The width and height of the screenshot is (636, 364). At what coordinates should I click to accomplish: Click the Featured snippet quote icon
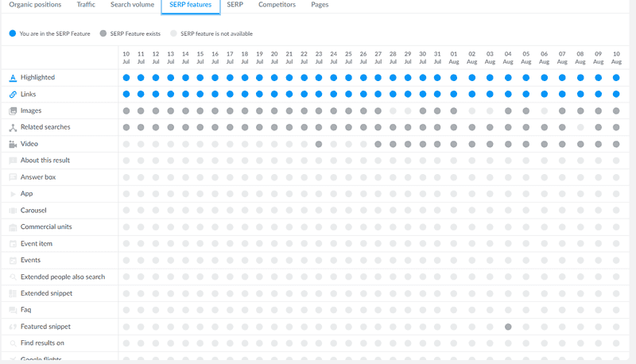pyautogui.click(x=13, y=327)
